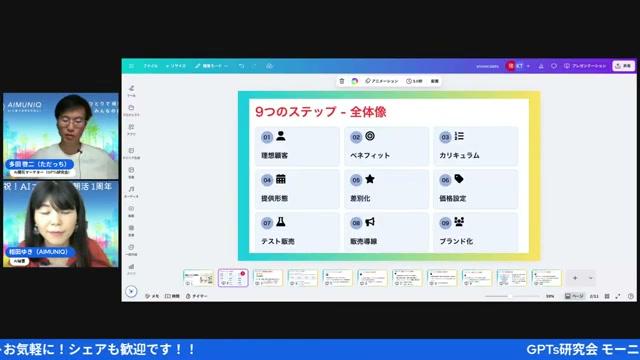Click the plus icon beside KT avatar

(x=528, y=66)
